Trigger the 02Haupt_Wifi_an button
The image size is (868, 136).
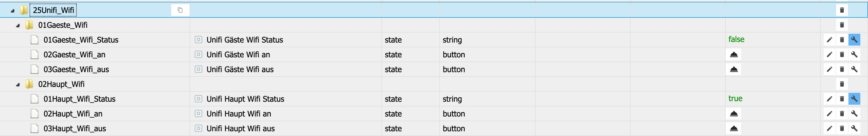pos(734,114)
